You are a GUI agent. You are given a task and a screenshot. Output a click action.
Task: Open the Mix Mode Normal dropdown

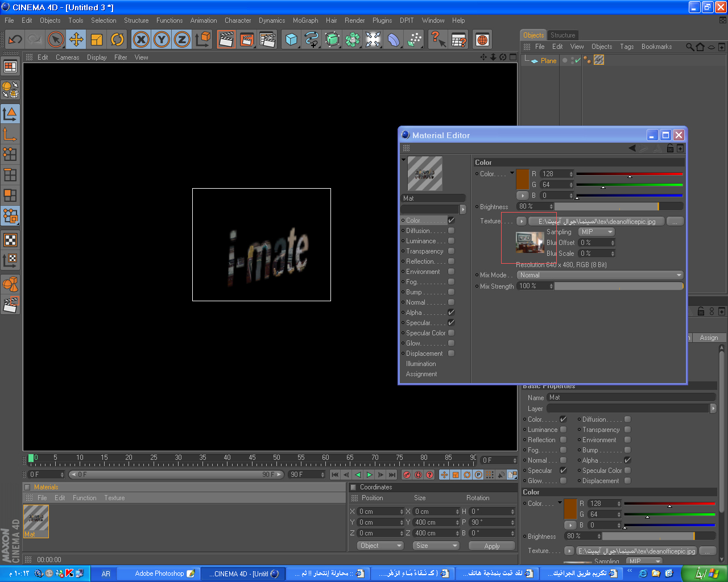click(600, 275)
